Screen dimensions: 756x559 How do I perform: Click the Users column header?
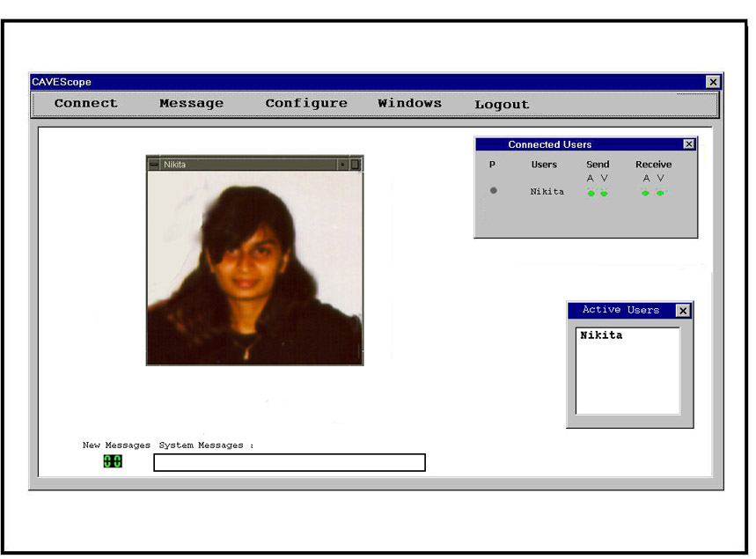544,165
